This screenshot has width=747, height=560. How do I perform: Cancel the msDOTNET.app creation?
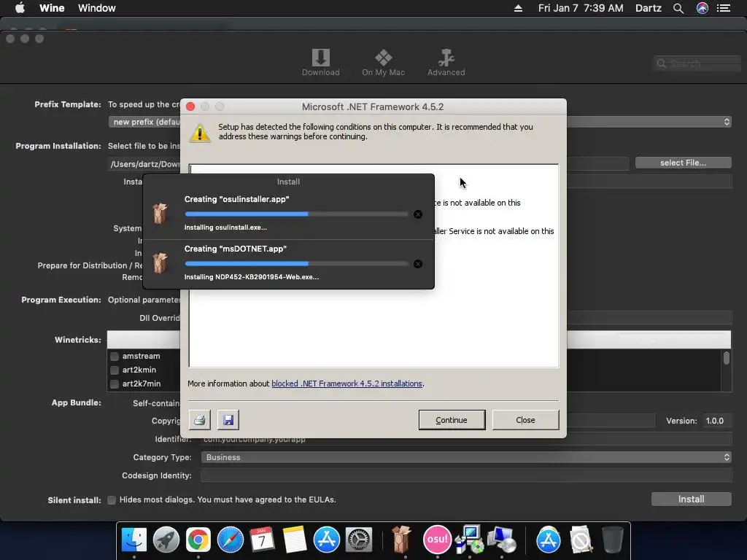click(418, 264)
